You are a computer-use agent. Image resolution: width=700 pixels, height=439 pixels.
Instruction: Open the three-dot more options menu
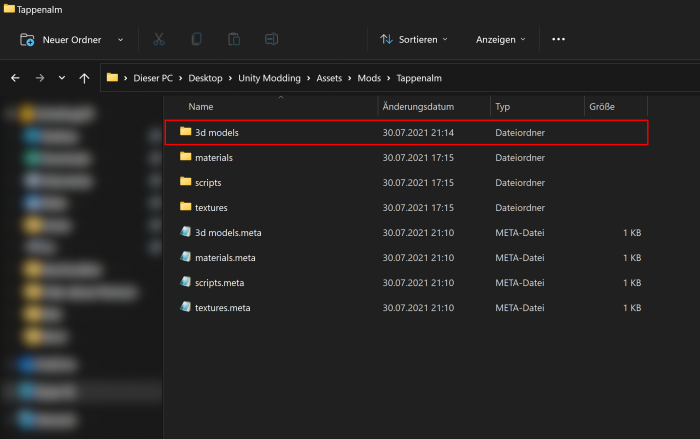pyautogui.click(x=558, y=39)
